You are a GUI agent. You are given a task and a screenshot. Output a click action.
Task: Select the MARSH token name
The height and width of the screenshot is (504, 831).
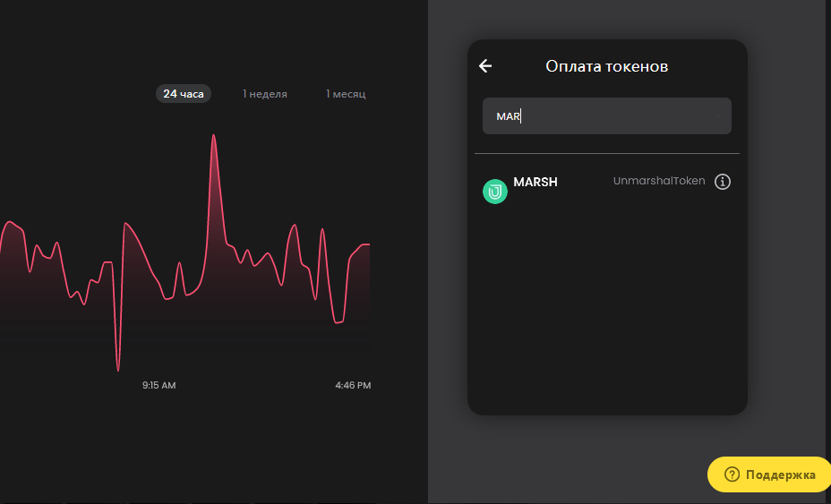point(535,182)
